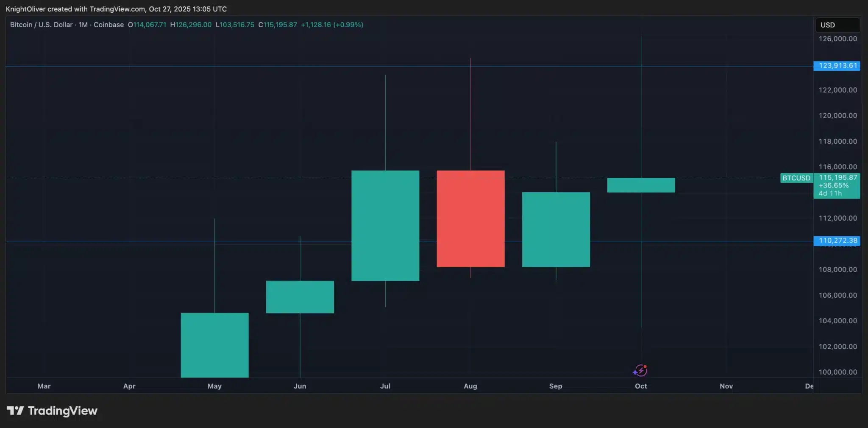
Task: Click the 4d 11h countdown on price label
Action: (830, 193)
